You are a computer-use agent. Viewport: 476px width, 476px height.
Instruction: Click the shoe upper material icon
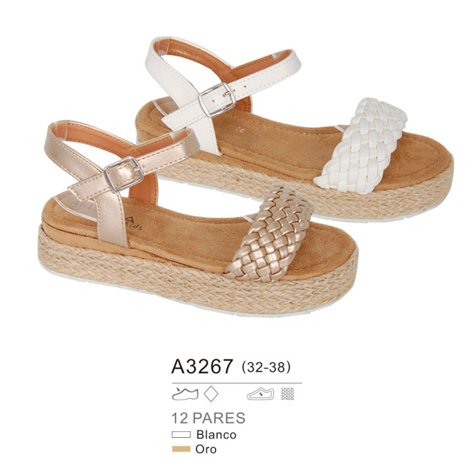(x=185, y=394)
